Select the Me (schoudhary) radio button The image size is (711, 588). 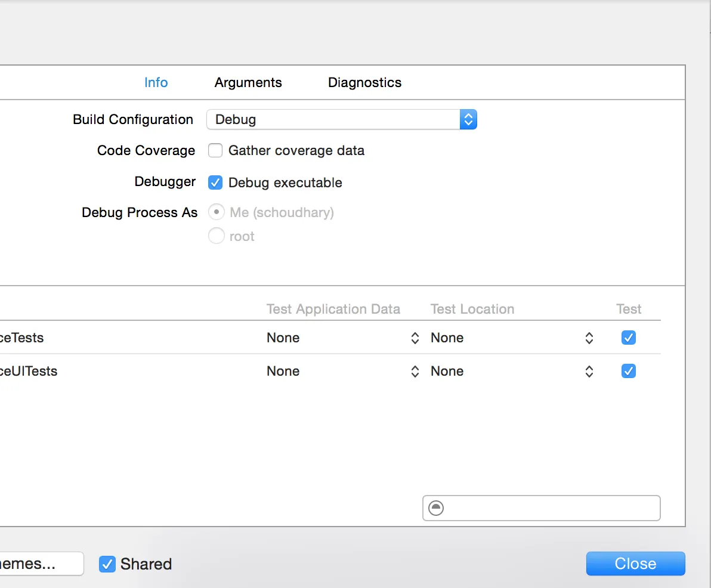tap(216, 212)
